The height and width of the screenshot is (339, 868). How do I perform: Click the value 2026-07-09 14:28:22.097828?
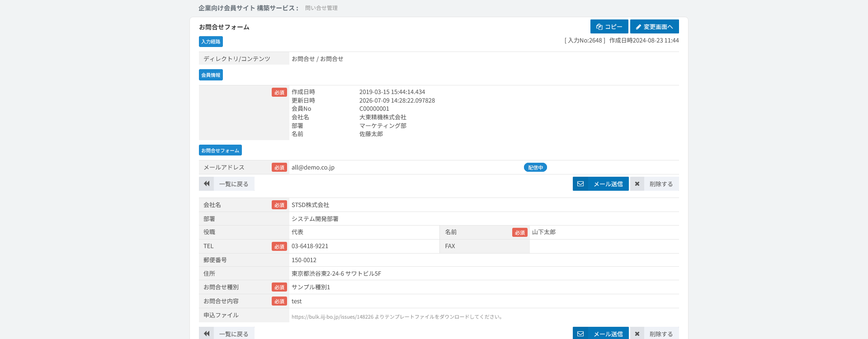click(397, 100)
